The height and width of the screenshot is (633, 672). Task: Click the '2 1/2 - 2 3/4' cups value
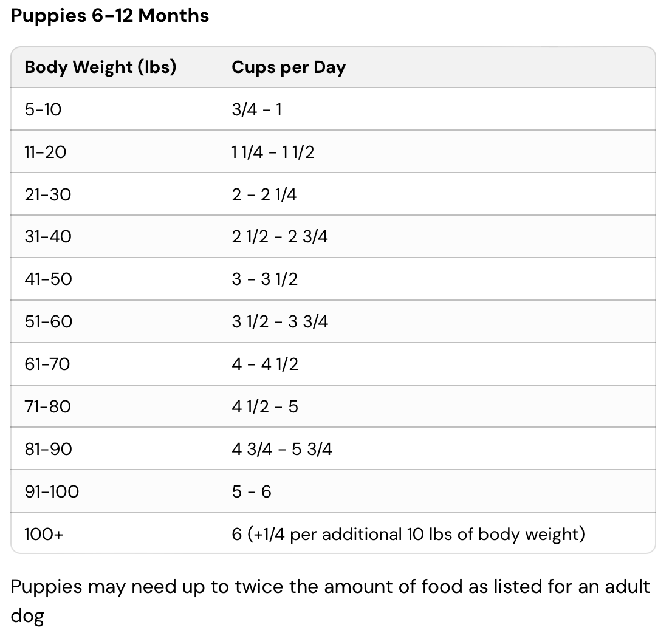pos(279,236)
